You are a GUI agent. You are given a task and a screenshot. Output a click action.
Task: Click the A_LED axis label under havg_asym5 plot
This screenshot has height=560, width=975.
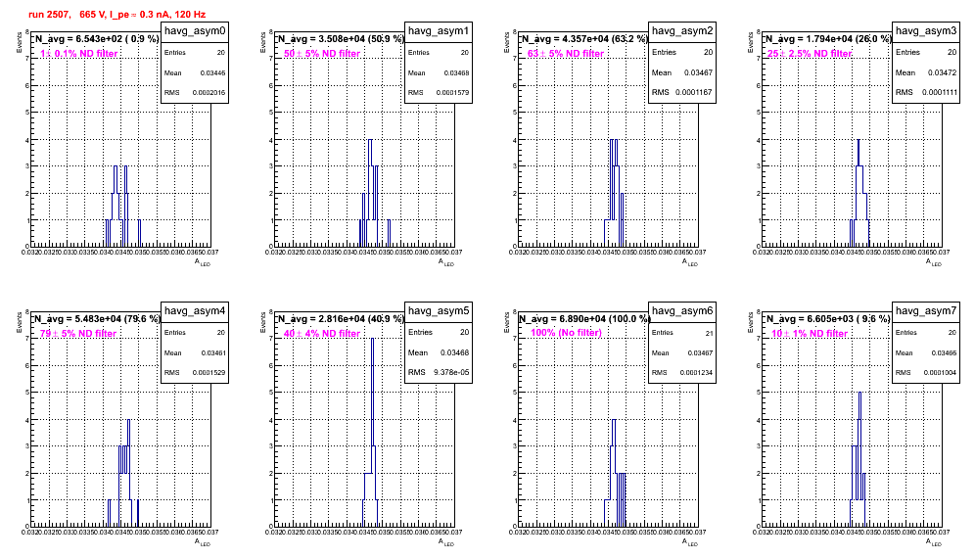pyautogui.click(x=446, y=542)
